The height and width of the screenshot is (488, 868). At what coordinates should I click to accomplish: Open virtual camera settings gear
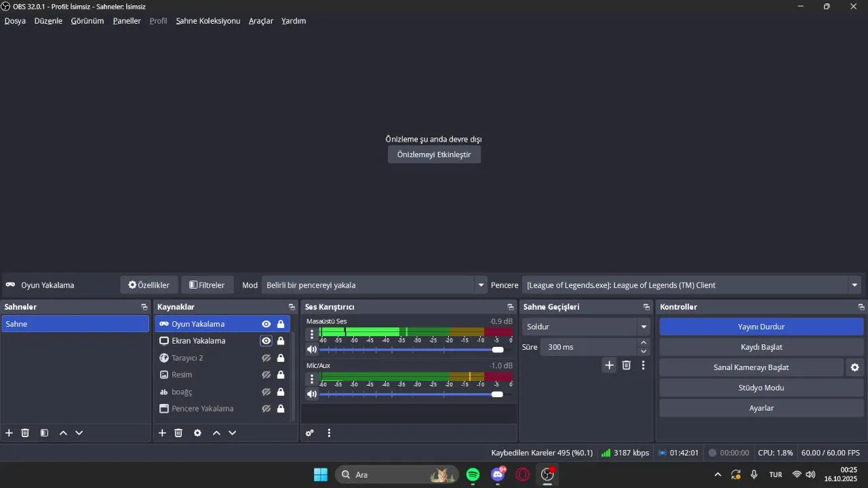855,367
